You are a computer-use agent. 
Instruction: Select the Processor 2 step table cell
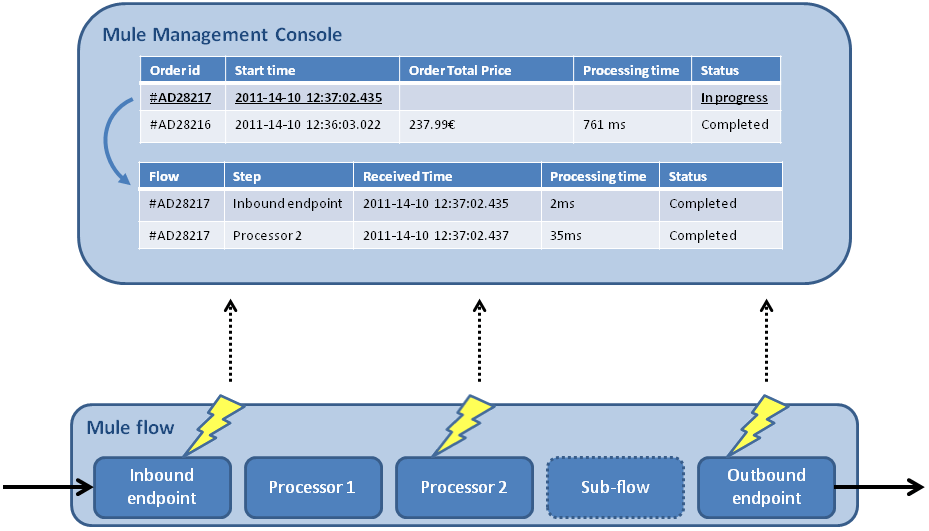point(268,236)
